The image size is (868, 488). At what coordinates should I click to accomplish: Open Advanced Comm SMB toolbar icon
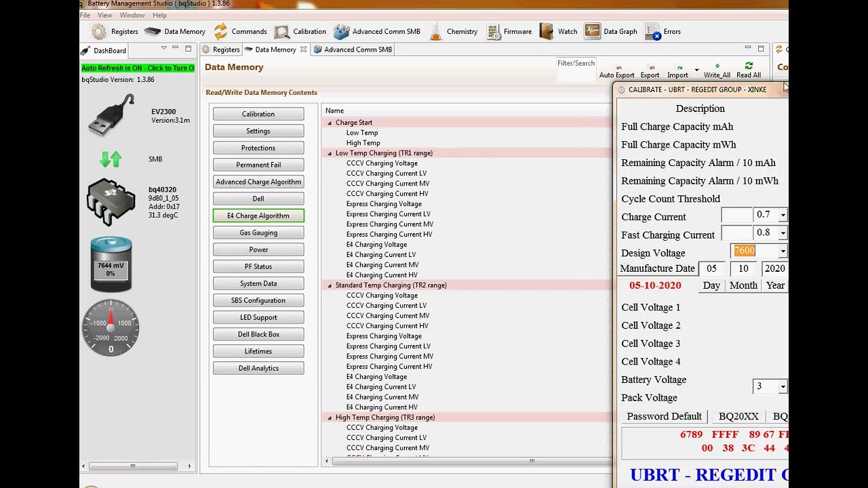[341, 31]
